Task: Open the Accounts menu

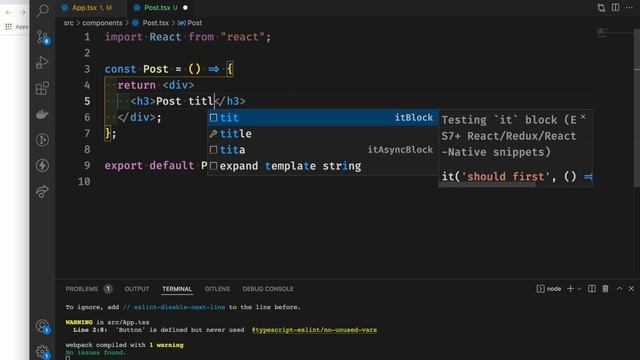Action: [x=42, y=326]
